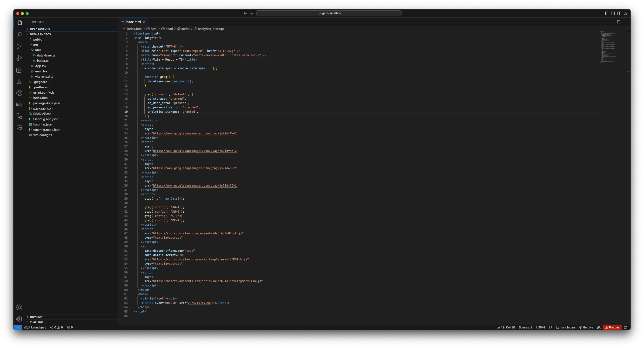Expand the Open Editors section
This screenshot has height=348, width=644.
coord(40,29)
